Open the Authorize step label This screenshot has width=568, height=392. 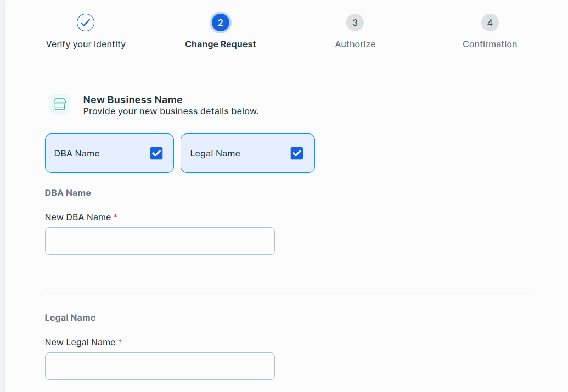coord(355,44)
